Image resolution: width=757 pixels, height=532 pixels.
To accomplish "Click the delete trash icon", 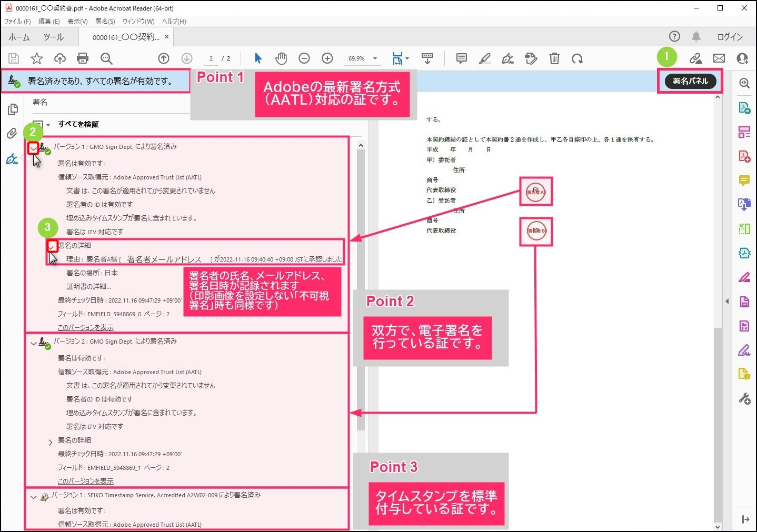I will click(554, 58).
